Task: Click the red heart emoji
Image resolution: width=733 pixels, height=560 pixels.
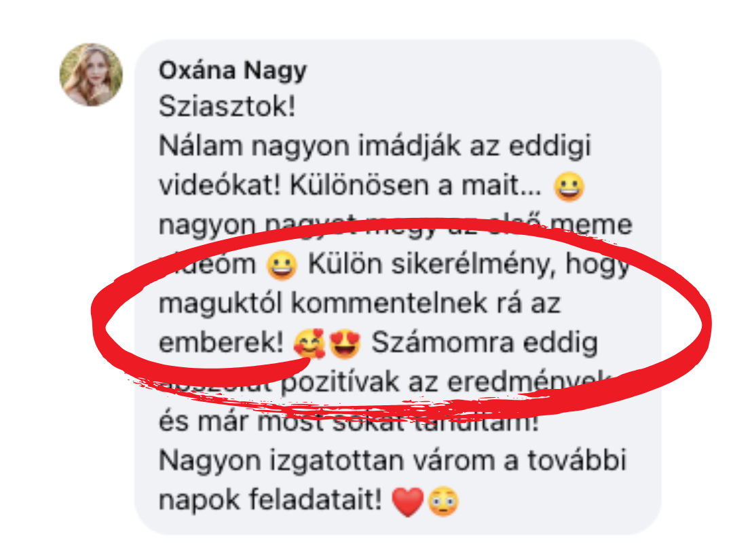Action: [408, 502]
